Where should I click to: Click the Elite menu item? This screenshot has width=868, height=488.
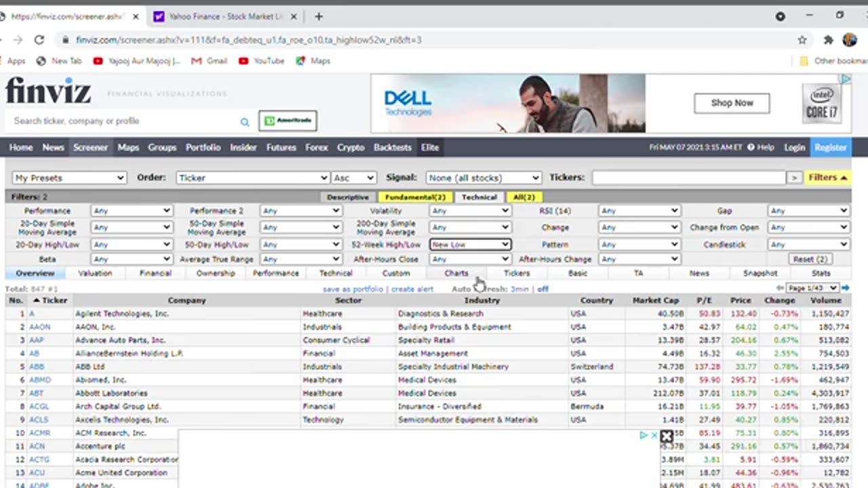click(430, 147)
